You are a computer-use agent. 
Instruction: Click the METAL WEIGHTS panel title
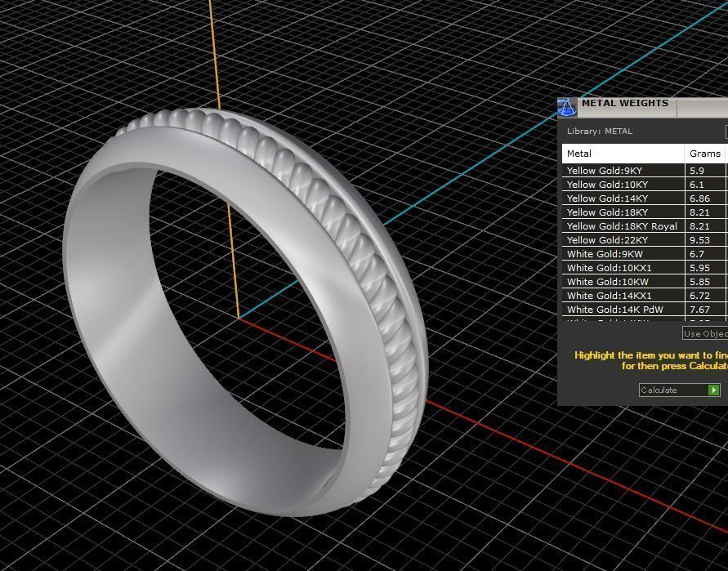click(625, 103)
